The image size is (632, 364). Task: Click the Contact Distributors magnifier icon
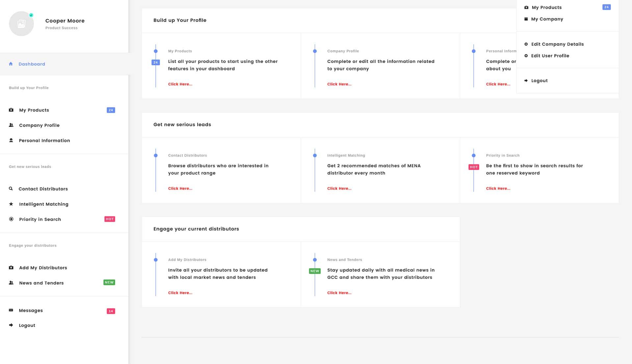pyautogui.click(x=11, y=189)
